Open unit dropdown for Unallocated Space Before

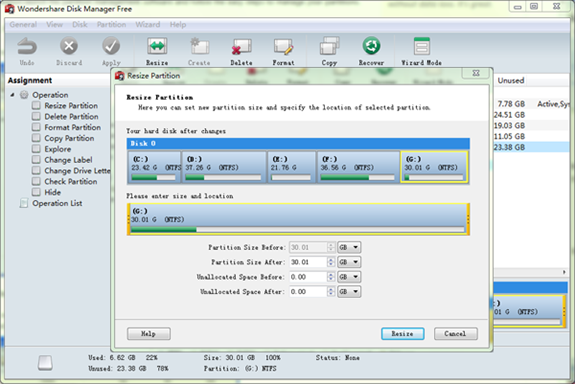349,277
